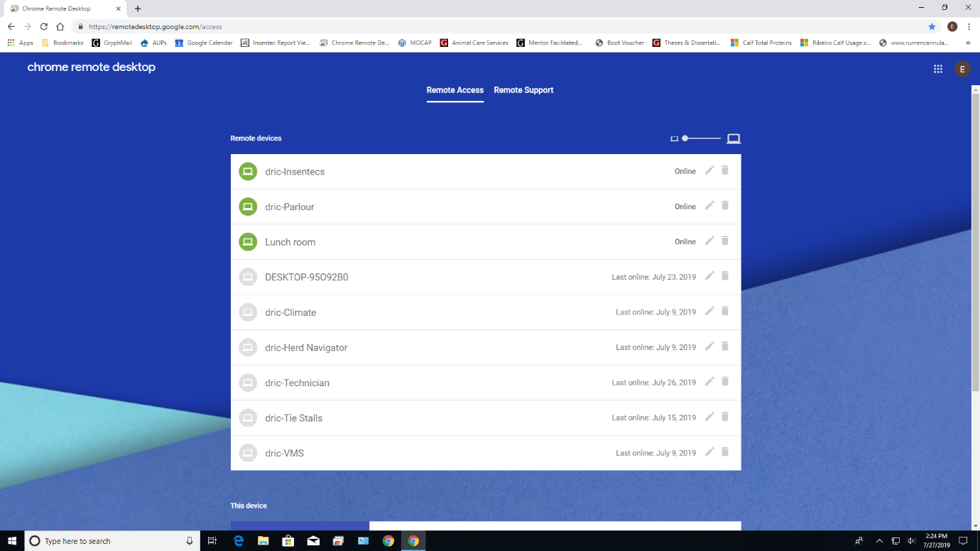Open the Google apps launcher grid
The image size is (980, 551).
tap(938, 69)
